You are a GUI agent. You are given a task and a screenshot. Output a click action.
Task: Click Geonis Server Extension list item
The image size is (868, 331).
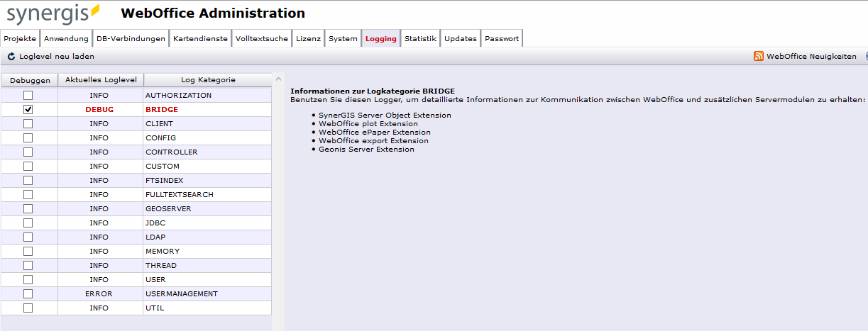(366, 149)
